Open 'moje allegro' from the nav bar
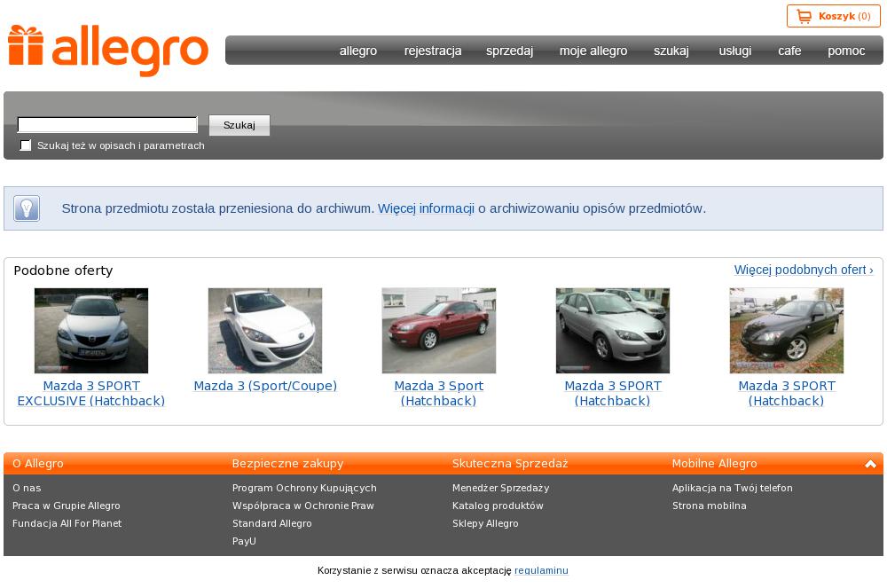This screenshot has width=887, height=588. click(x=593, y=51)
